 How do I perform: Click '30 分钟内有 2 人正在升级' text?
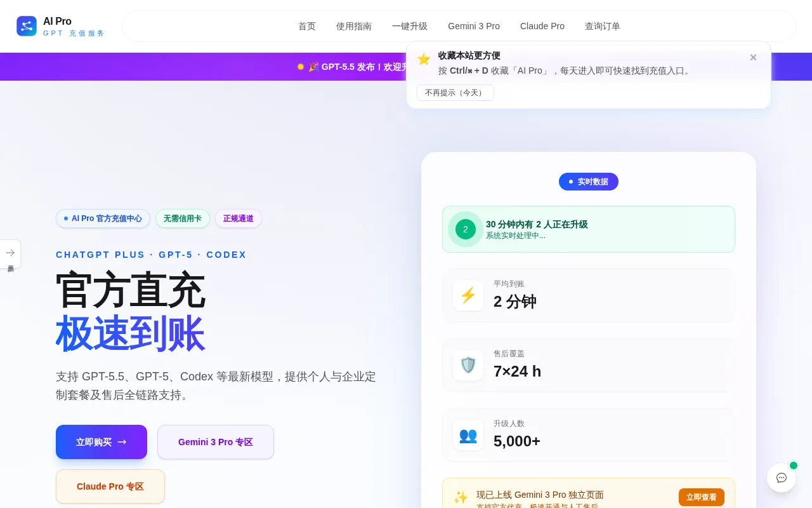tap(537, 224)
